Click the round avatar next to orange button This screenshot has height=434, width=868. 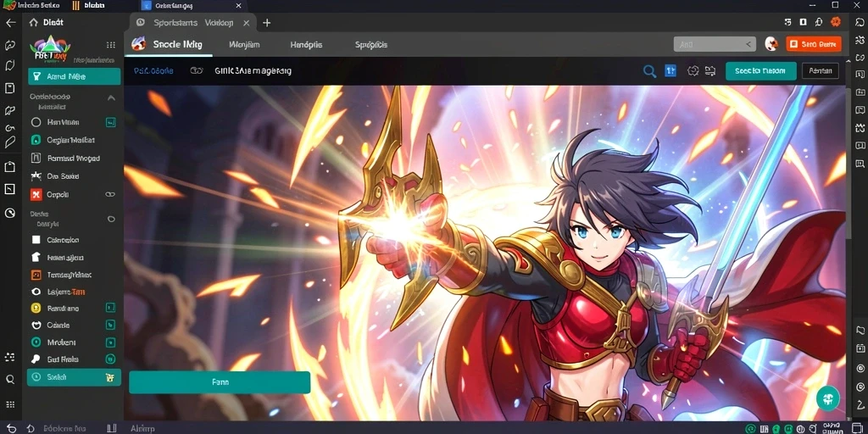tap(771, 44)
